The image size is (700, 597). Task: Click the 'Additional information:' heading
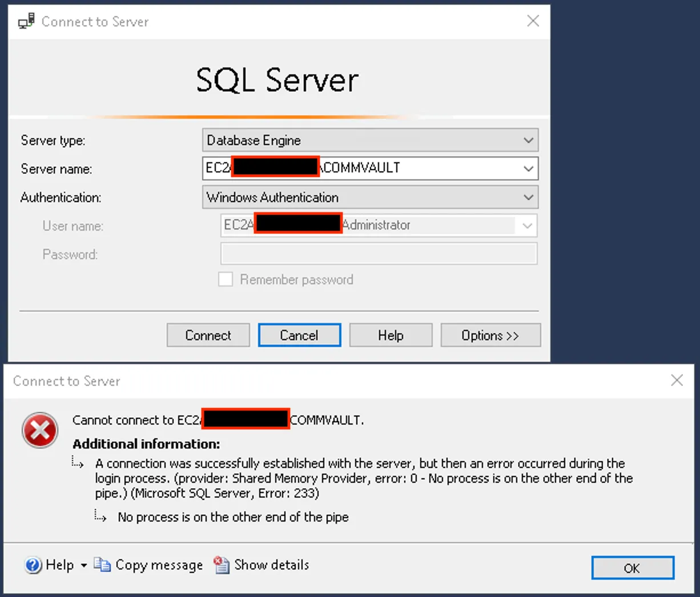click(x=146, y=444)
